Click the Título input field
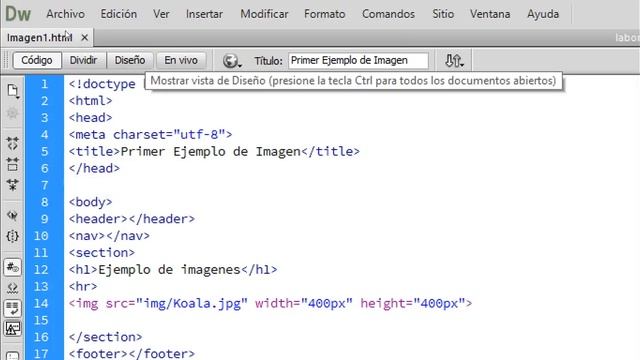This screenshot has height=360, width=640. (358, 60)
